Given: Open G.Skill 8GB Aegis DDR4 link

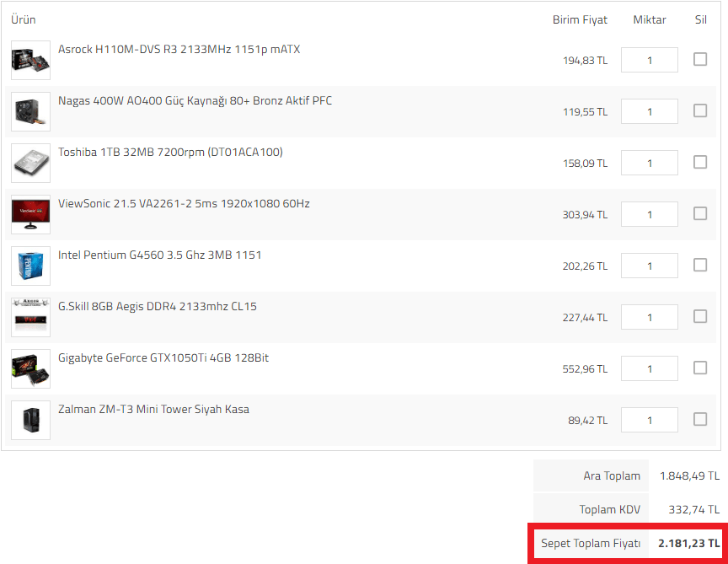Looking at the screenshot, I should (x=158, y=307).
